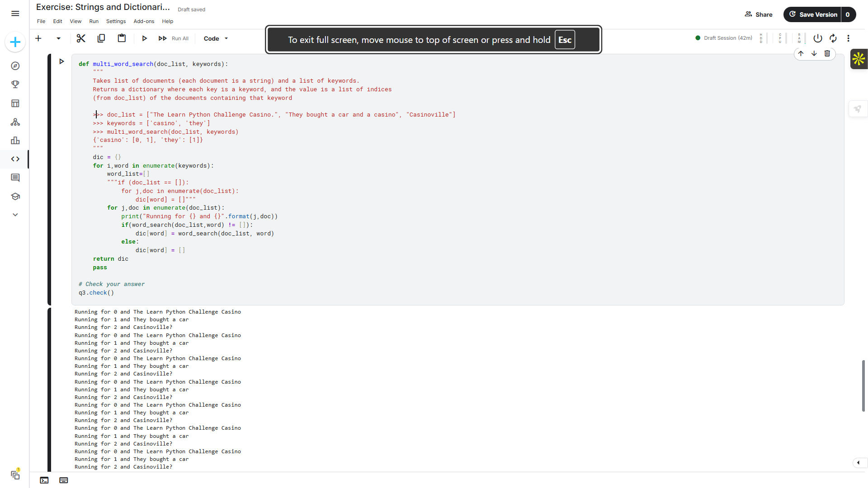The image size is (868, 488).
Task: Open the session options three-dot menu
Action: 848,38
